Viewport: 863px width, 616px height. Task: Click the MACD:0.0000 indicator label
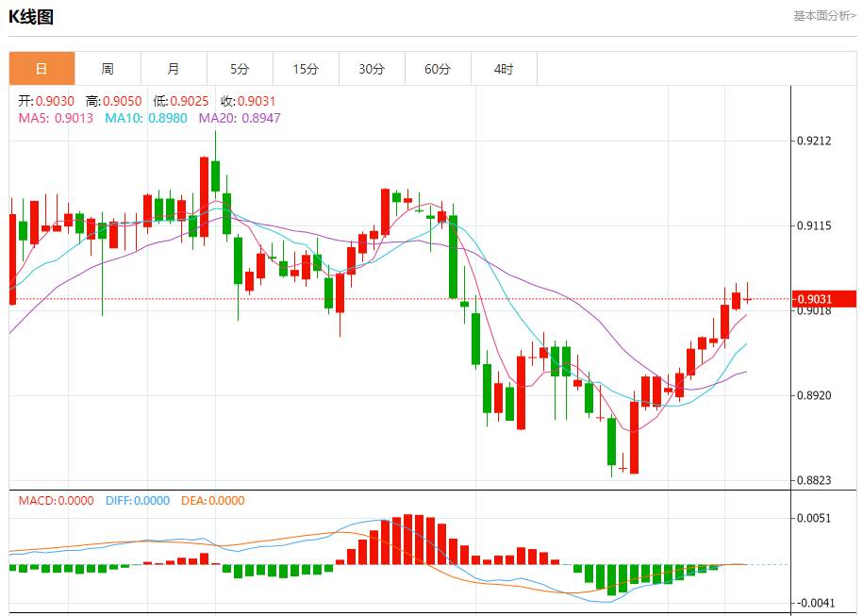tap(57, 501)
